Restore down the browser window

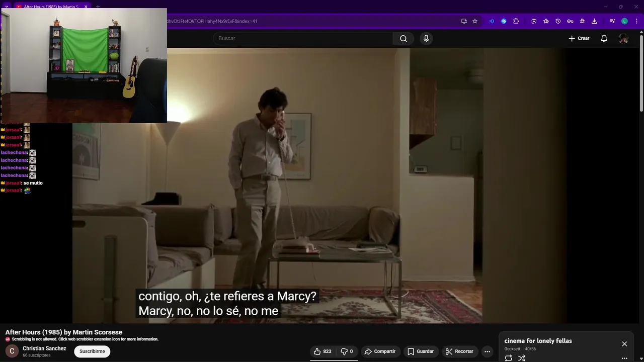click(620, 7)
